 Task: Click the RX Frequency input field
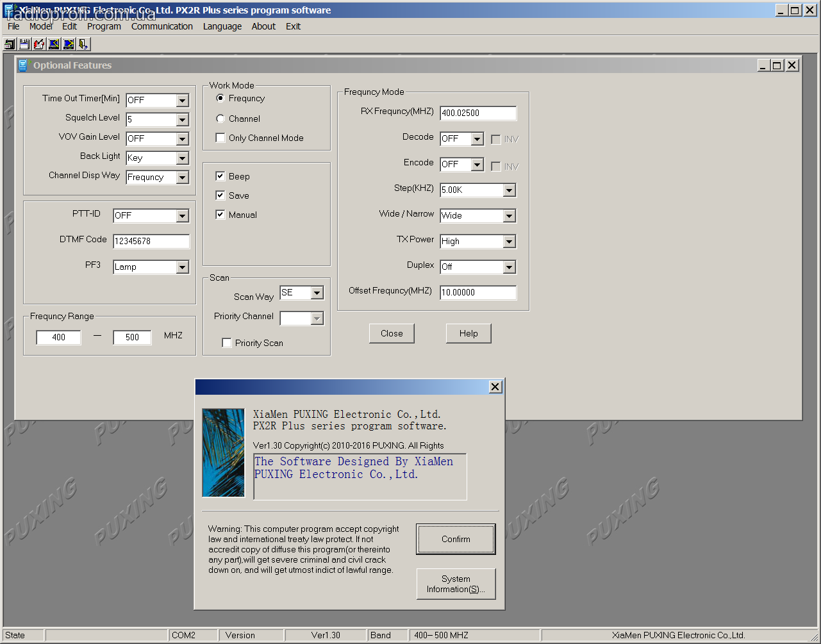pyautogui.click(x=478, y=113)
